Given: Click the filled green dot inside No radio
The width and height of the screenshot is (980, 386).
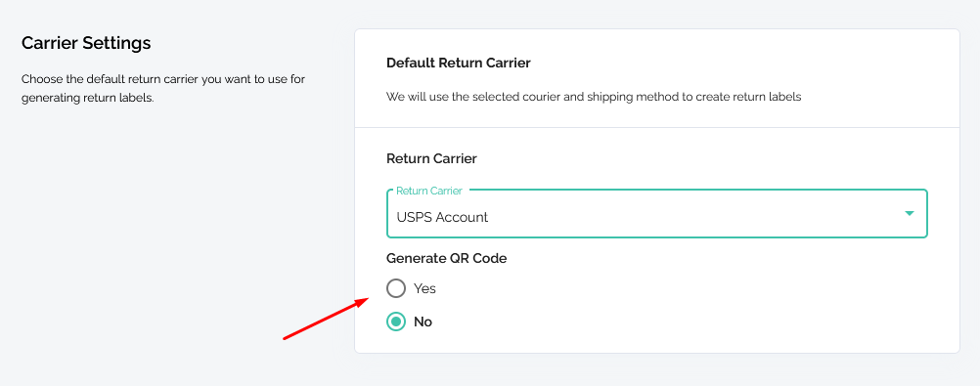Looking at the screenshot, I should [396, 322].
